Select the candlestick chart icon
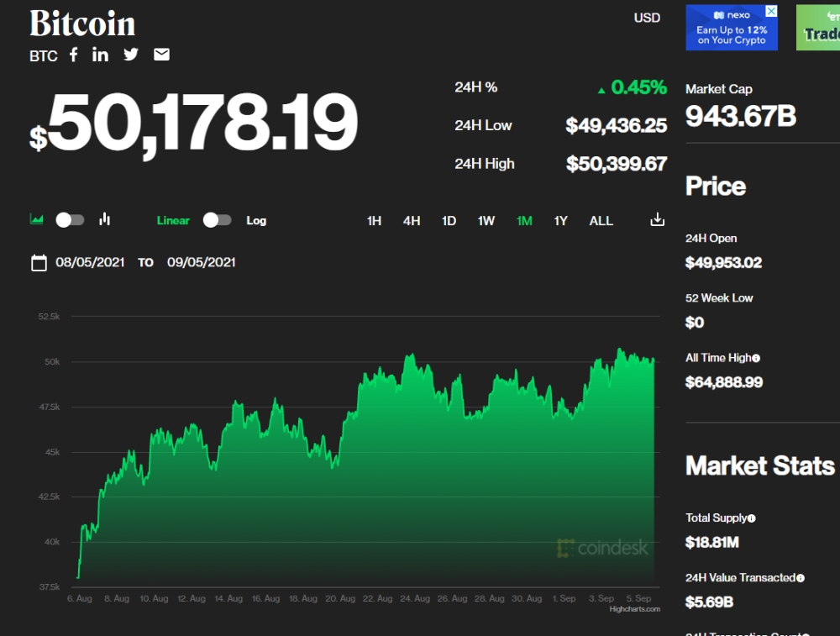Screen dimensions: 840x636 [x=104, y=219]
